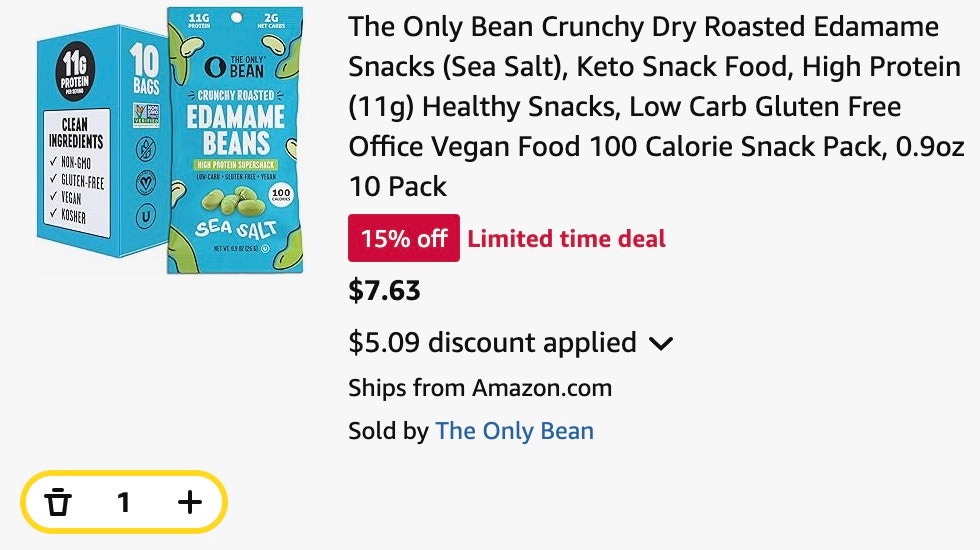Click the Kosher U symbol on the box
Image resolution: width=980 pixels, height=550 pixels.
coord(146,217)
